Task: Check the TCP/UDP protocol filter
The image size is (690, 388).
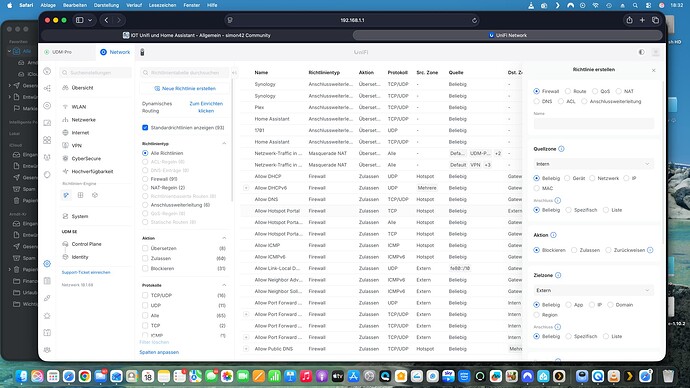Action: click(x=145, y=296)
